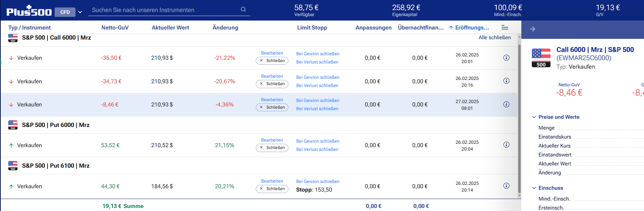Collapse the Preise und Werte section
Screen dimensions: 644x211
(534, 117)
